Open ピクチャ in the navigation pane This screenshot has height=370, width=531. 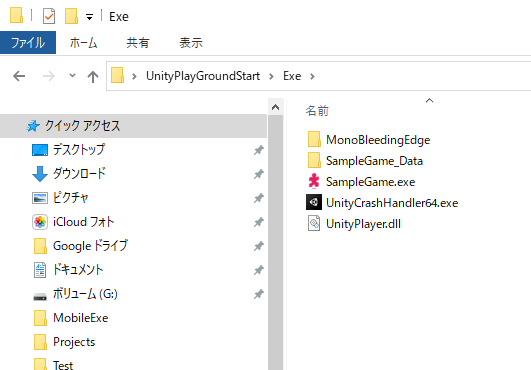click(70, 198)
